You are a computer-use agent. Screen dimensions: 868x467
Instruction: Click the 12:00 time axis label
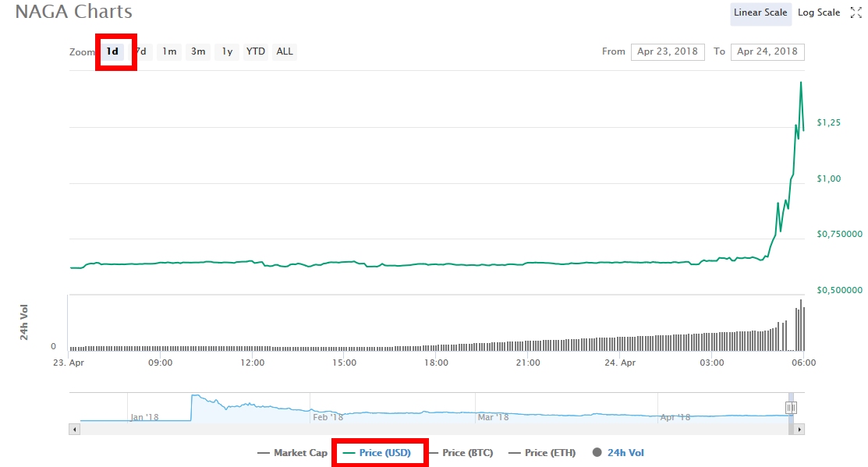click(252, 363)
